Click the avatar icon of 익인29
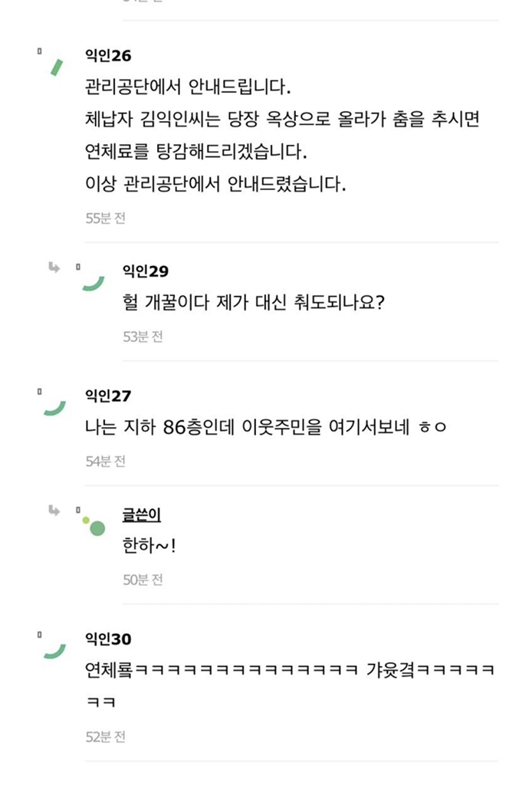The image size is (532, 785). [94, 284]
